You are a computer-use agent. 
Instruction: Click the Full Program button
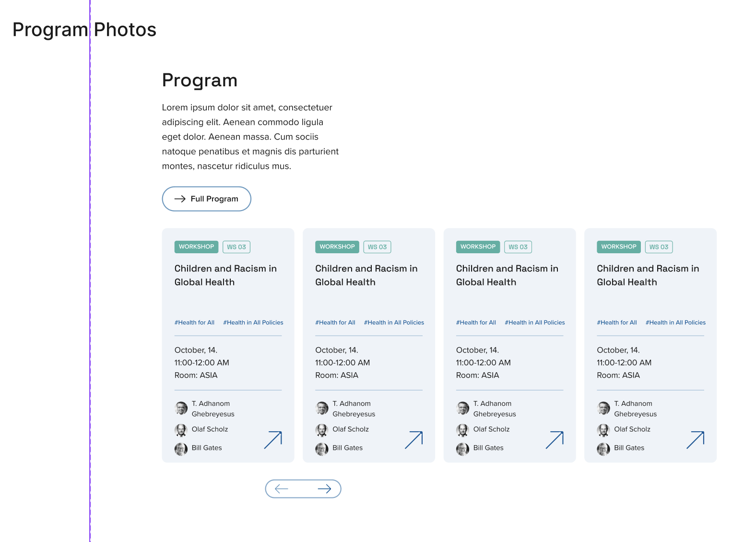point(206,199)
